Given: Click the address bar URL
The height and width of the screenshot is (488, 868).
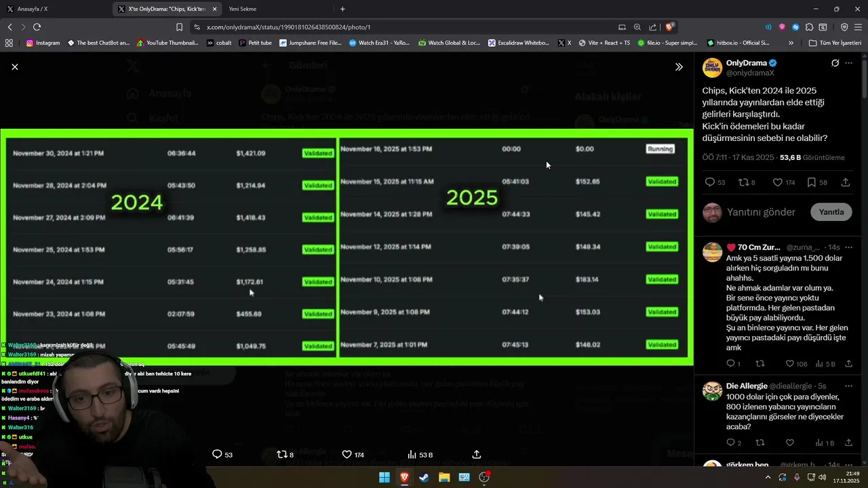Looking at the screenshot, I should coord(288,27).
